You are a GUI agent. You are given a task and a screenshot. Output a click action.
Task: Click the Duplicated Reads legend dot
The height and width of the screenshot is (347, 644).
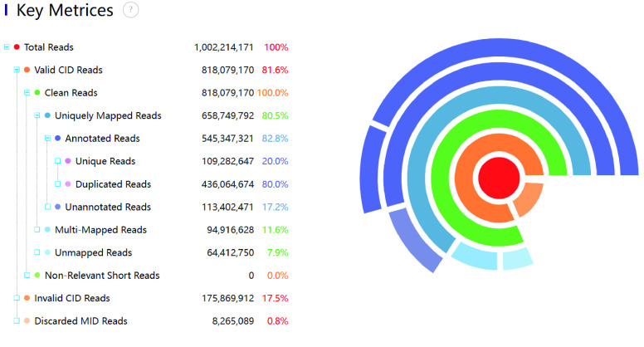tap(68, 184)
